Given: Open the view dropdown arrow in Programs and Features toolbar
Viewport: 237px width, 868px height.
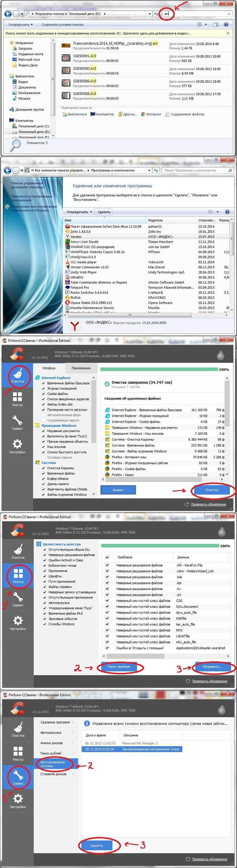Looking at the screenshot, I should click(x=218, y=212).
